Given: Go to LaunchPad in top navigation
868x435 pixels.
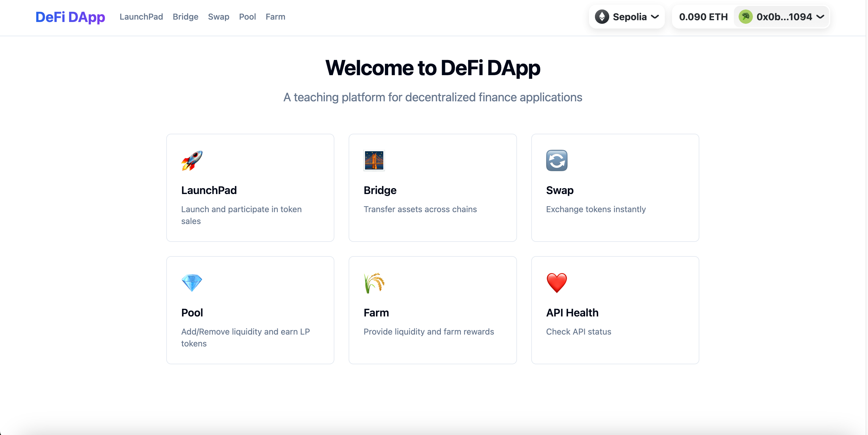Looking at the screenshot, I should (141, 17).
